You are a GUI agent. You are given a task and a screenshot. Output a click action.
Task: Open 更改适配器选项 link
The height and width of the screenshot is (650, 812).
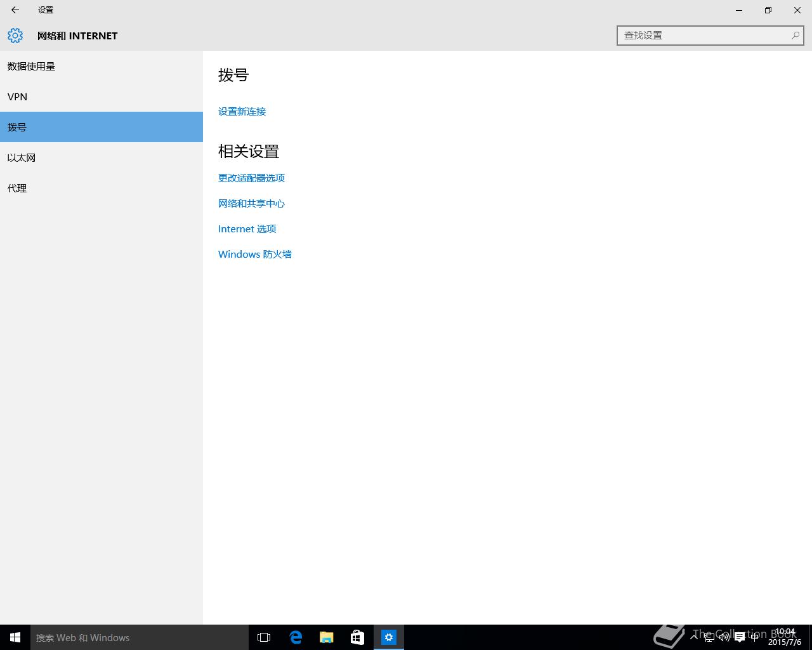251,178
